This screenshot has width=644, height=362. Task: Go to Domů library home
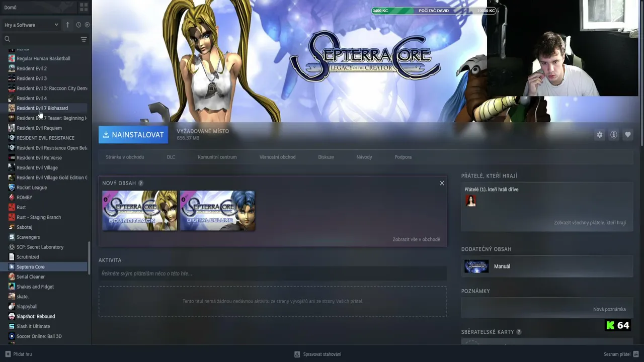(10, 8)
